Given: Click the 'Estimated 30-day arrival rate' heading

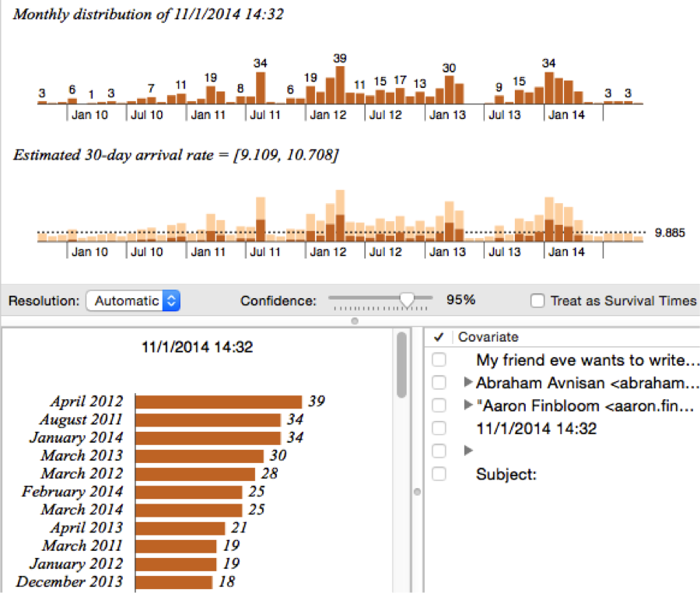Looking at the screenshot, I should point(176,155).
